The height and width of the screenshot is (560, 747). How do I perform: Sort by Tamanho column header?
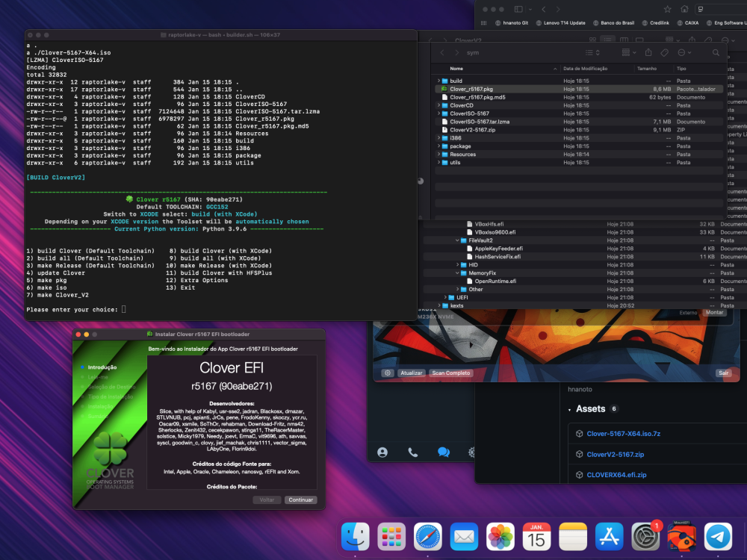tap(647, 69)
